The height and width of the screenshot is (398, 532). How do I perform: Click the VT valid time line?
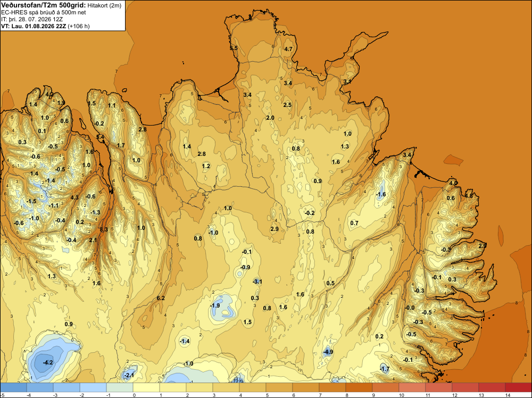45,26
